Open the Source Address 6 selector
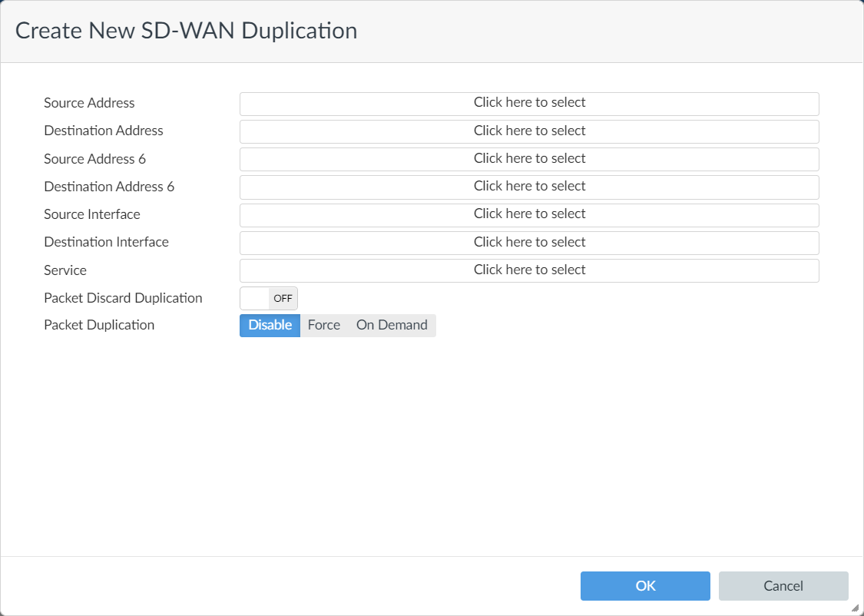This screenshot has width=864, height=616. [x=529, y=159]
